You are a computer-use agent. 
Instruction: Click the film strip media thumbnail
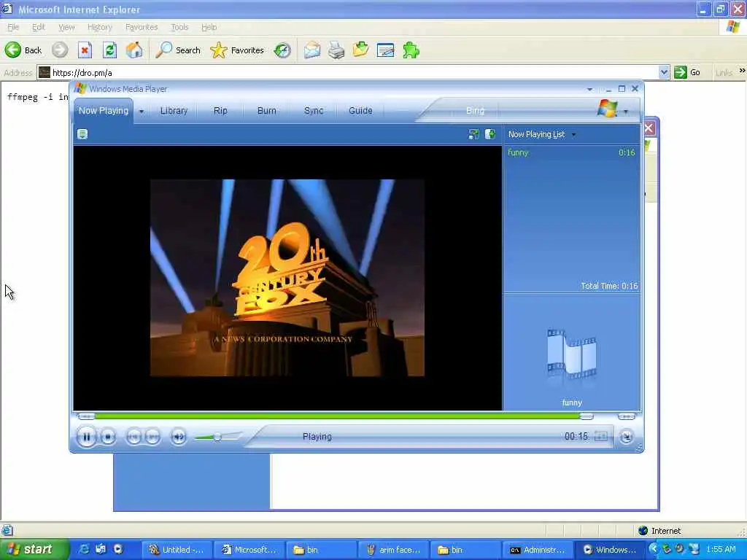572,354
